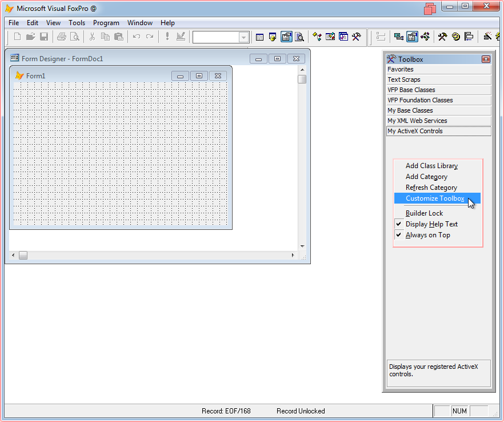Click the Cut scissors icon
The image size is (504, 422).
pos(92,37)
